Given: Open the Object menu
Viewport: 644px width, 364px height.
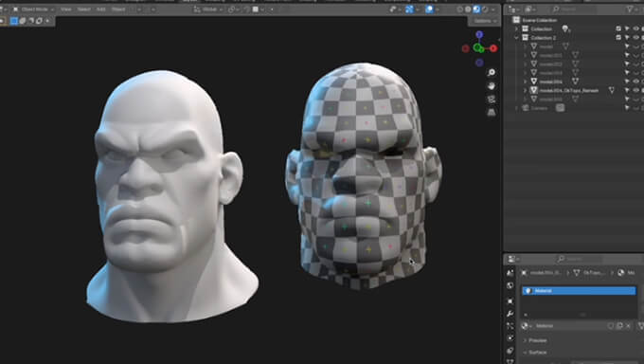Looking at the screenshot, I should coord(118,9).
